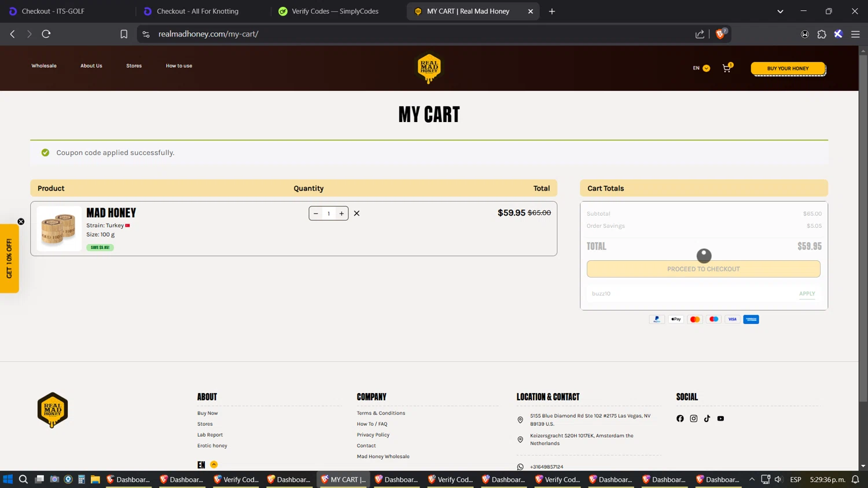868x488 pixels.
Task: Increase Mad Honey quantity with plus button
Action: [341, 213]
